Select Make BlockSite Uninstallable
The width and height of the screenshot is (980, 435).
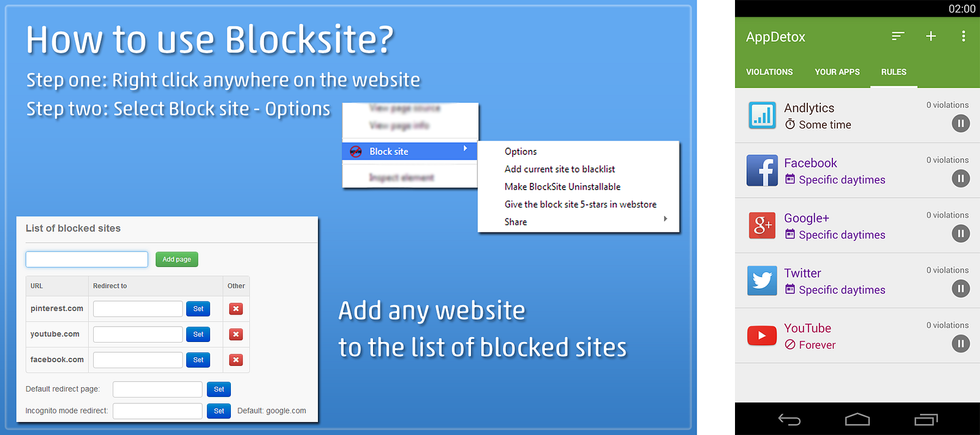click(562, 187)
